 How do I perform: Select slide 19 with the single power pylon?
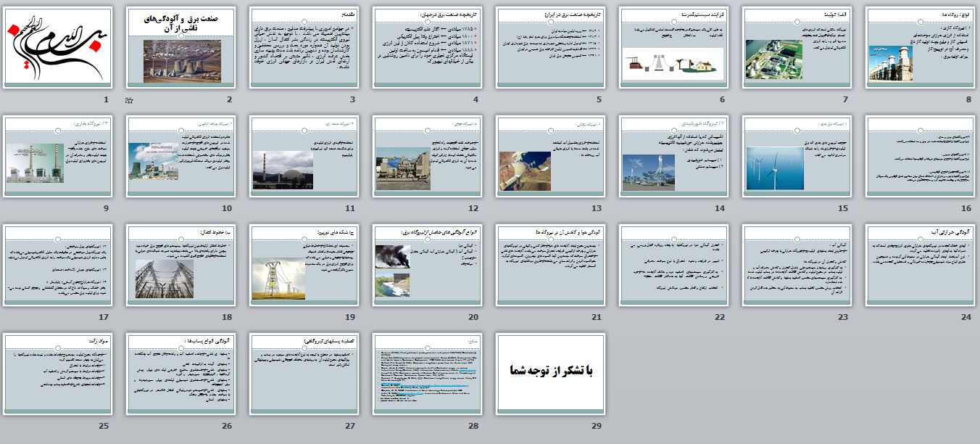click(x=304, y=266)
